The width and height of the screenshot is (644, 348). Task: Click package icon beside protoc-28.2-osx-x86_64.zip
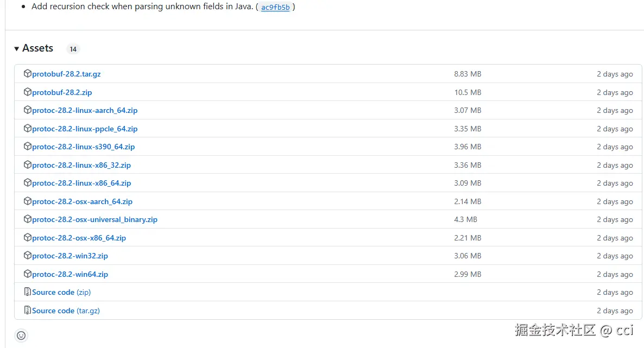click(28, 237)
